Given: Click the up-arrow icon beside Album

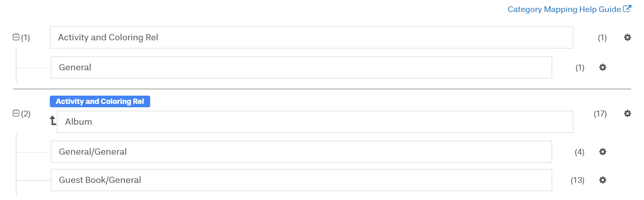Looking at the screenshot, I should (53, 121).
